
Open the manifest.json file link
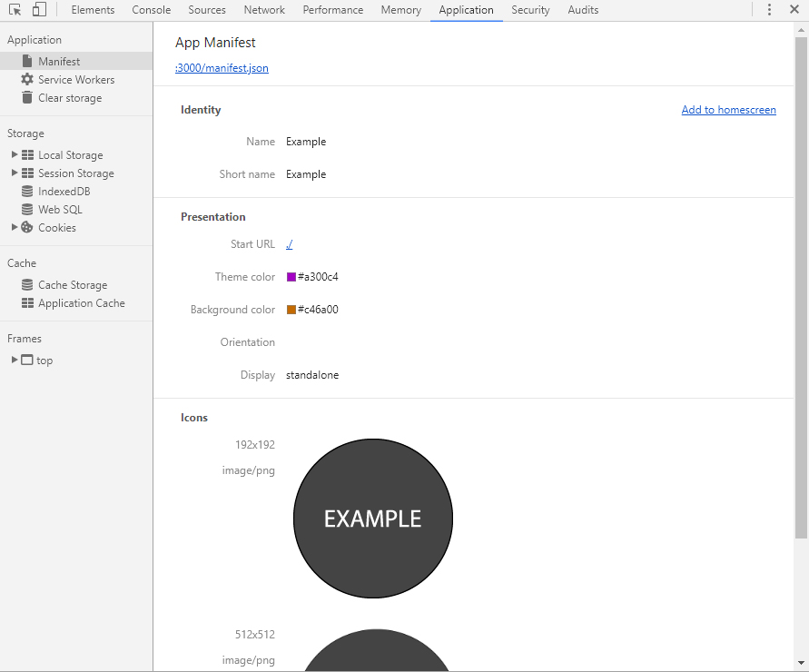[x=221, y=67]
